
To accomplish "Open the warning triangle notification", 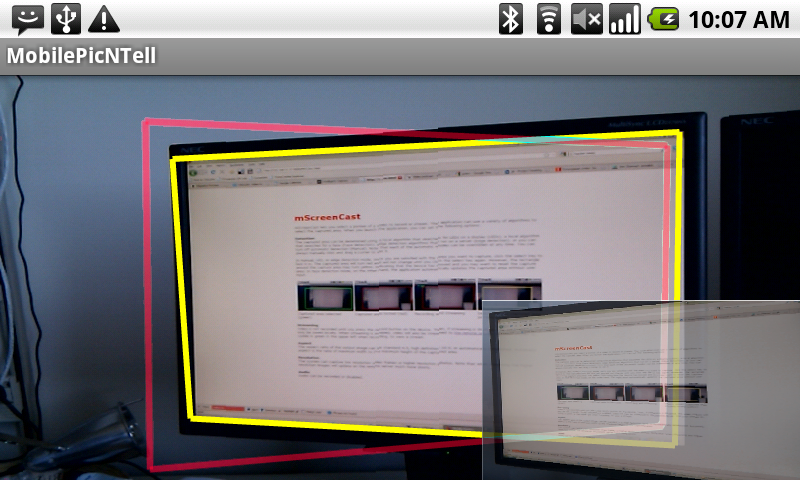I will (x=104, y=20).
